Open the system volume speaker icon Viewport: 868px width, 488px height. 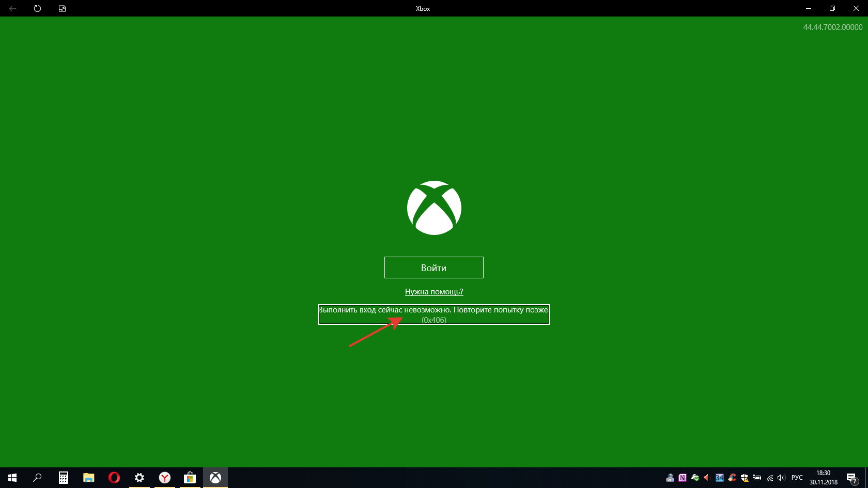click(x=781, y=478)
